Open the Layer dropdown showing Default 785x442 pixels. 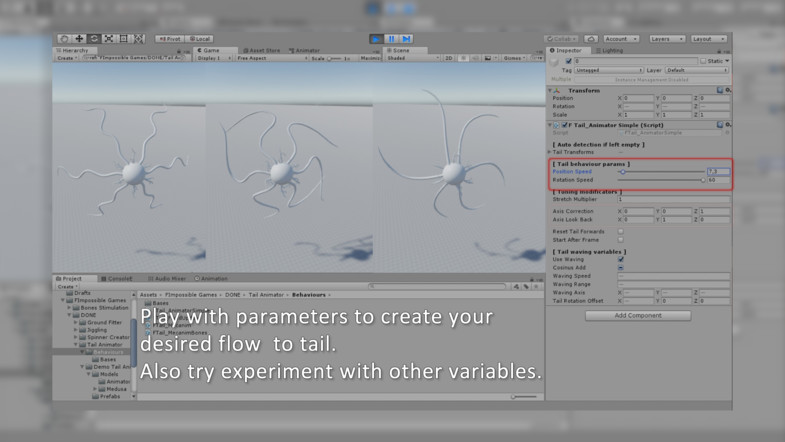pyautogui.click(x=697, y=70)
